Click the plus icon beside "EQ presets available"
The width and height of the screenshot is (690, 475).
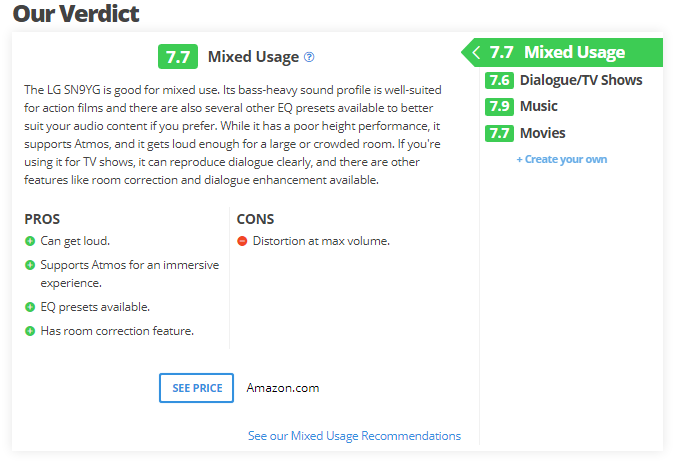(x=30, y=307)
